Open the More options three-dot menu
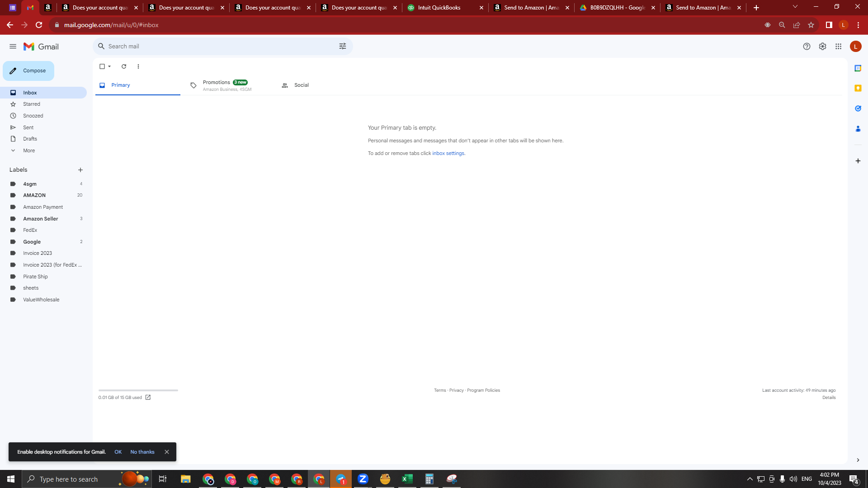868x488 pixels. [x=138, y=66]
